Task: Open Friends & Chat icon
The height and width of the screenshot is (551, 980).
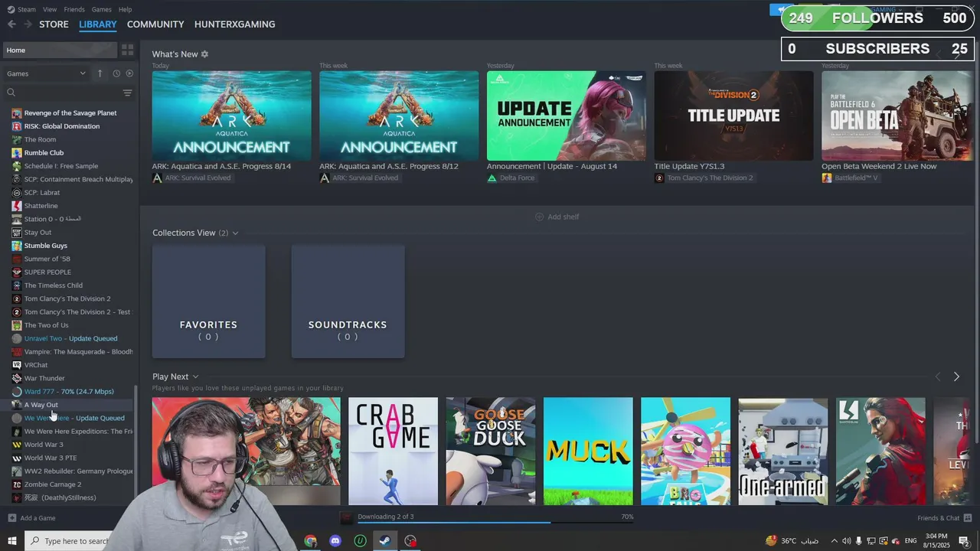Action: point(969,518)
